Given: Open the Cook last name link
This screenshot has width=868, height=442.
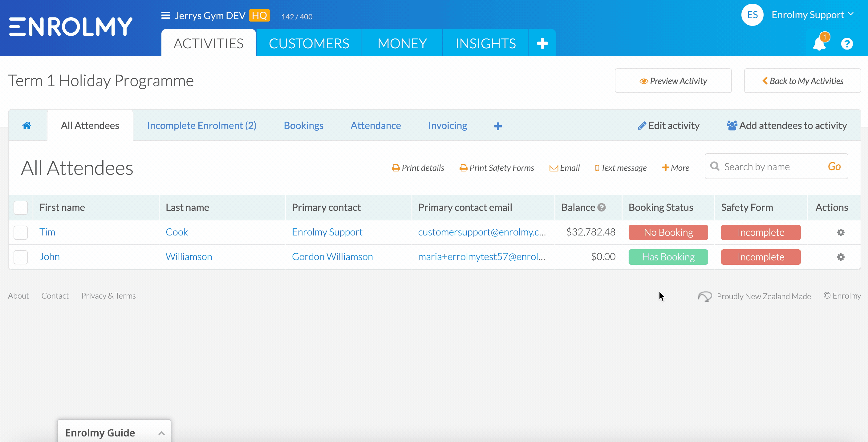Looking at the screenshot, I should (177, 232).
